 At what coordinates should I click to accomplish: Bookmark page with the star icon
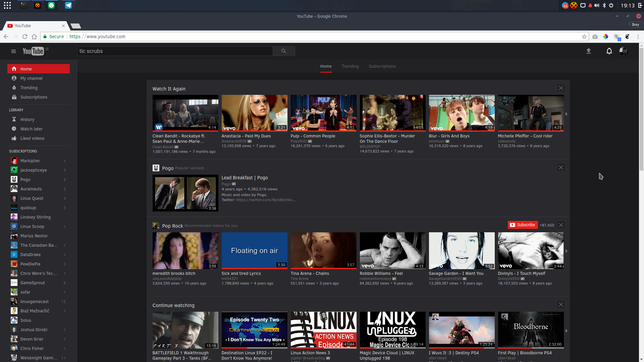[x=584, y=37]
